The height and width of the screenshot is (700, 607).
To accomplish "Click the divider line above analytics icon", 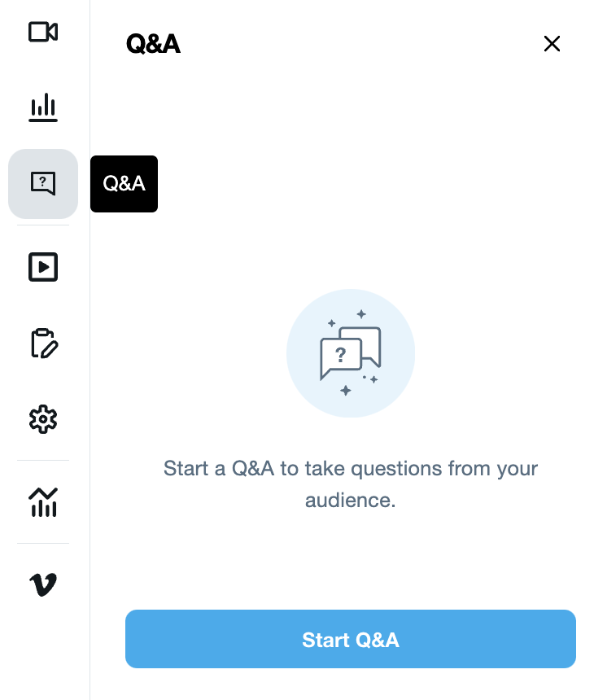I will pyautogui.click(x=43, y=461).
